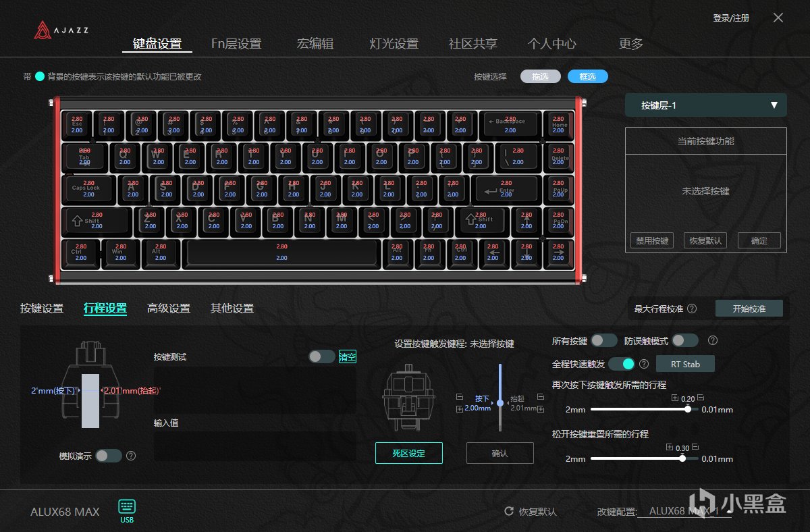
Task: Disable the 全程快速触发 switch
Action: click(x=621, y=364)
